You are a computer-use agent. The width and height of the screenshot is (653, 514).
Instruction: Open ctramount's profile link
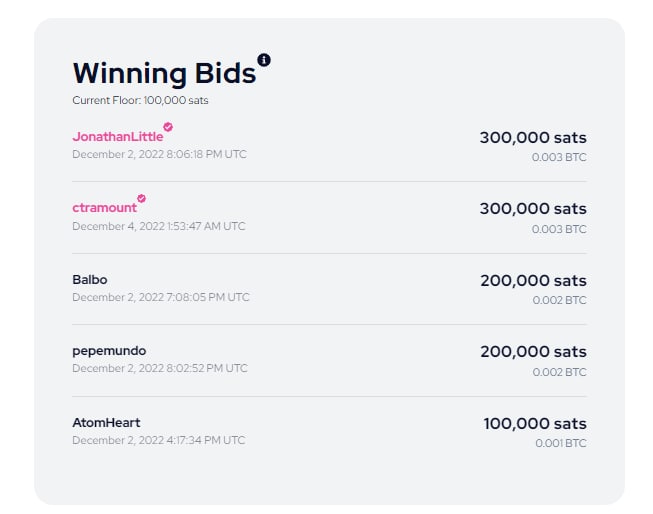pos(105,207)
